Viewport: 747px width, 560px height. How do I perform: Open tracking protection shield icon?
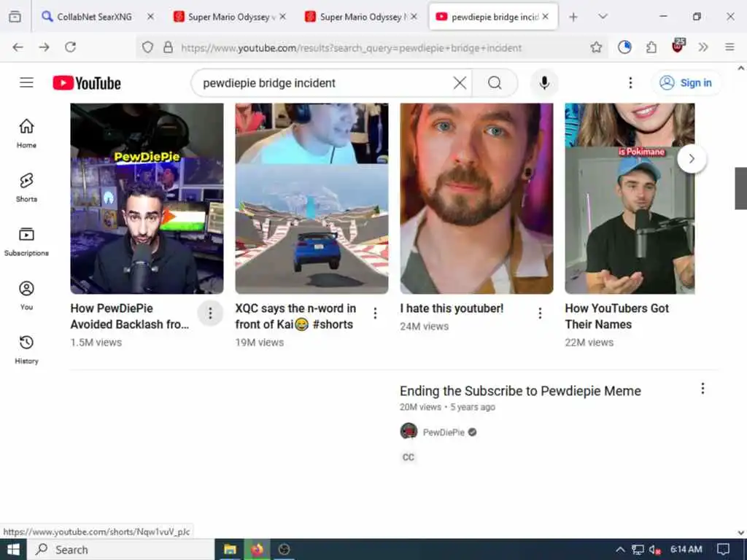tap(147, 47)
